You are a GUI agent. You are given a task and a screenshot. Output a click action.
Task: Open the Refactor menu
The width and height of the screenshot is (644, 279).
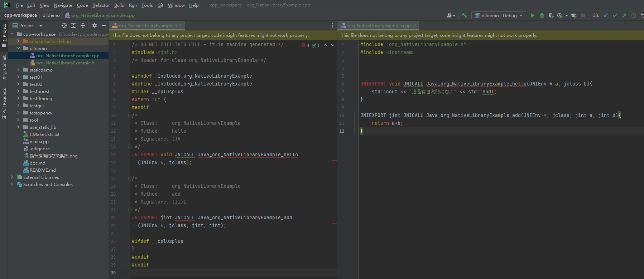pyautogui.click(x=101, y=5)
